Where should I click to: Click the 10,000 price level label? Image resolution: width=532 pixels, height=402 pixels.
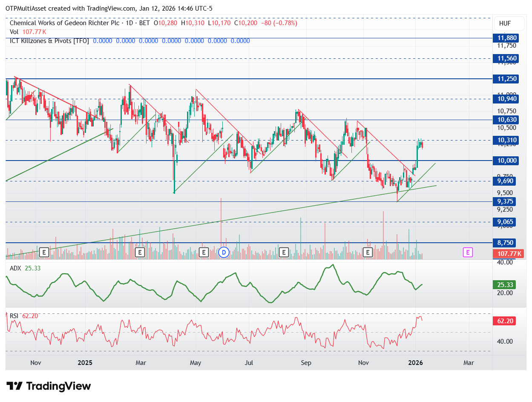(504, 161)
